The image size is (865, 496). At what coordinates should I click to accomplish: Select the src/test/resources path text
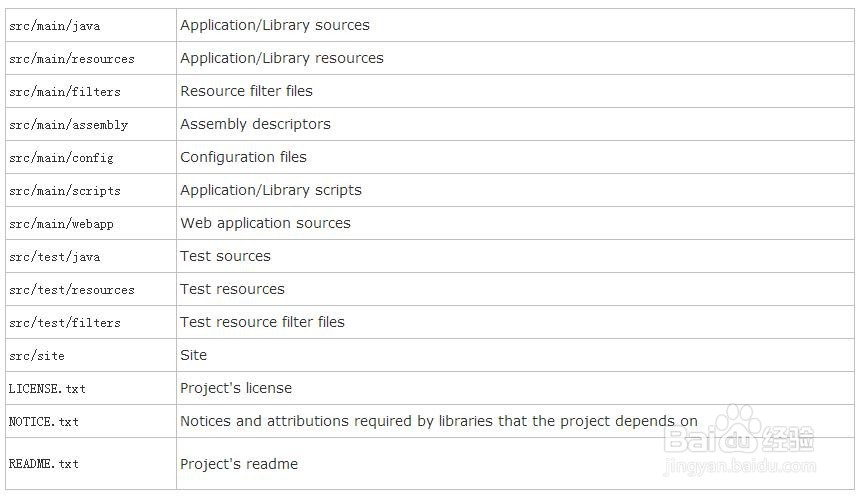(x=71, y=290)
